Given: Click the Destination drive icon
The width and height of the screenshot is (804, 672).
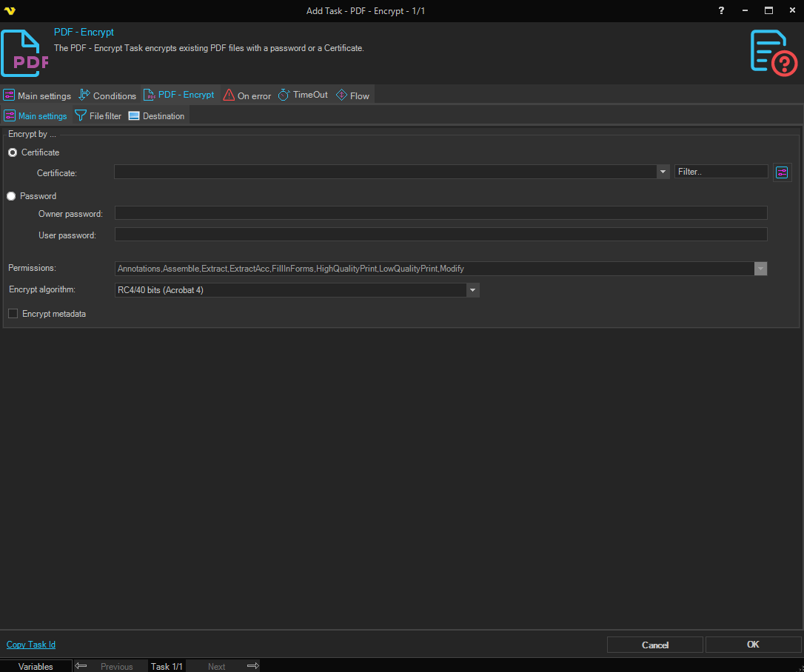Looking at the screenshot, I should (x=134, y=116).
